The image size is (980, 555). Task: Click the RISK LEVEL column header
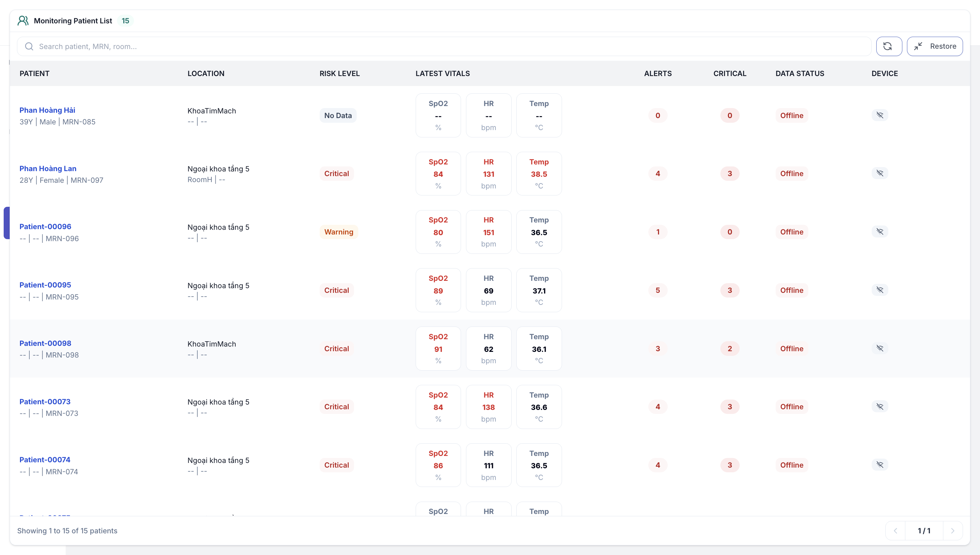click(339, 73)
